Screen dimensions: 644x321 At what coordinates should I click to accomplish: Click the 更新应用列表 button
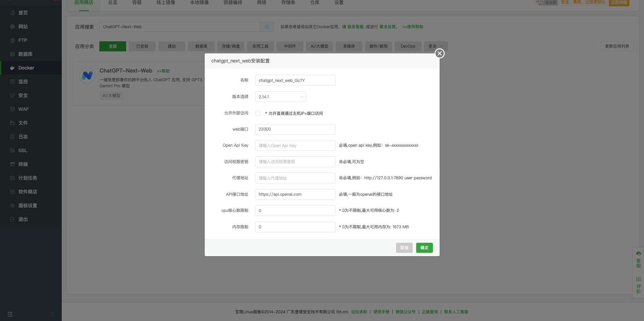pos(617,46)
